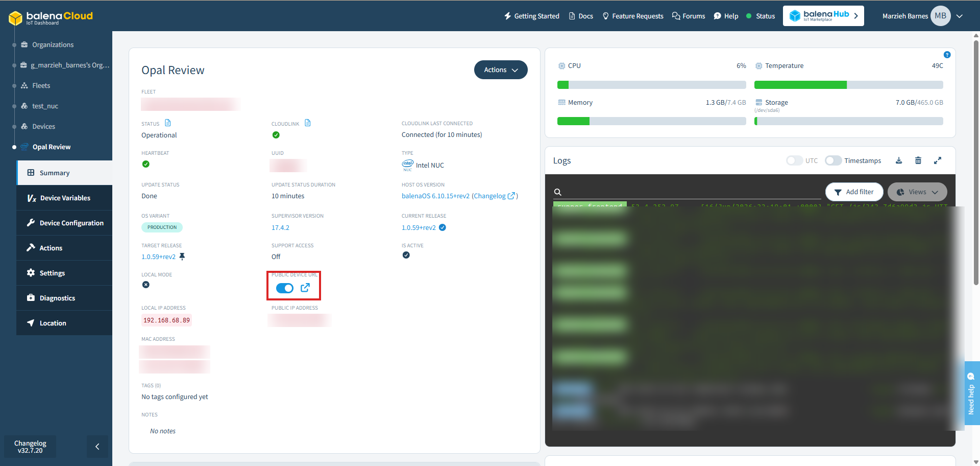
Task: Open the metrics help question icon
Action: (x=947, y=55)
